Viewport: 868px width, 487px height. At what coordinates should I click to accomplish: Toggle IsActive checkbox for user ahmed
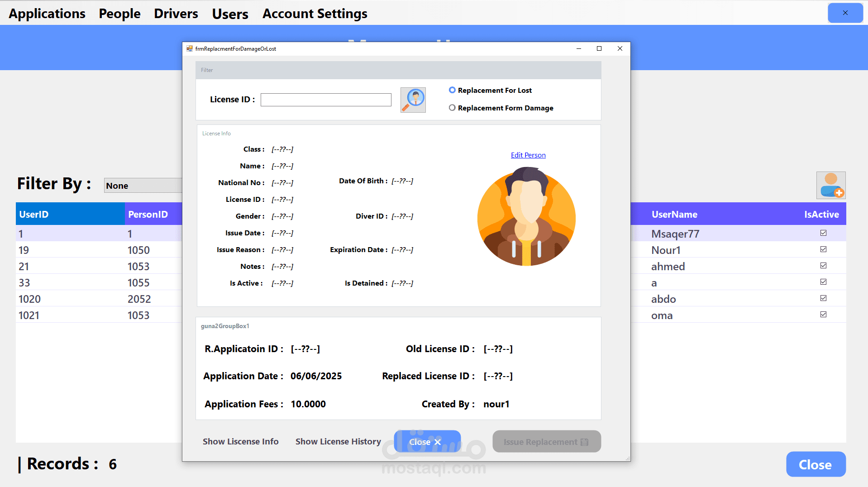point(823,266)
